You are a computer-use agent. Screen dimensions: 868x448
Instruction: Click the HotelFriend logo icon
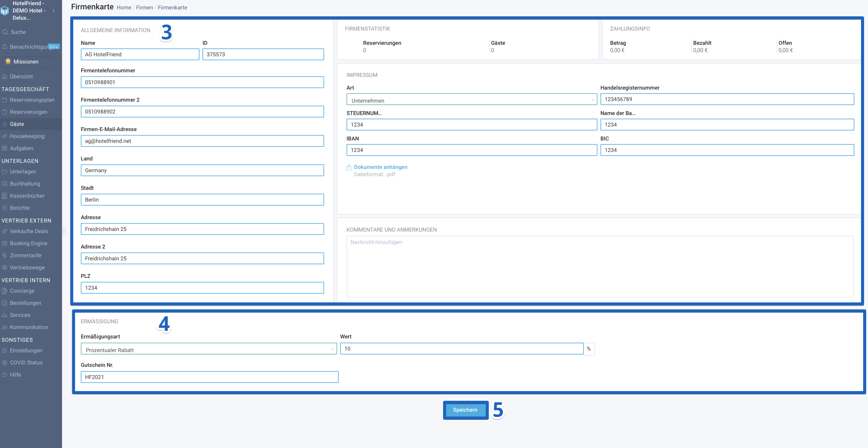click(4, 11)
